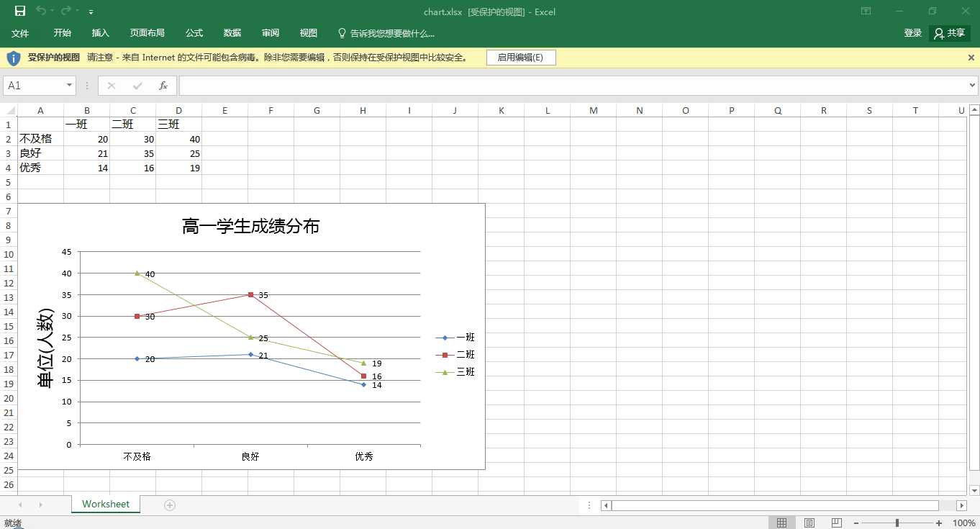
Task: Click legend entry 二班
Action: 455,355
